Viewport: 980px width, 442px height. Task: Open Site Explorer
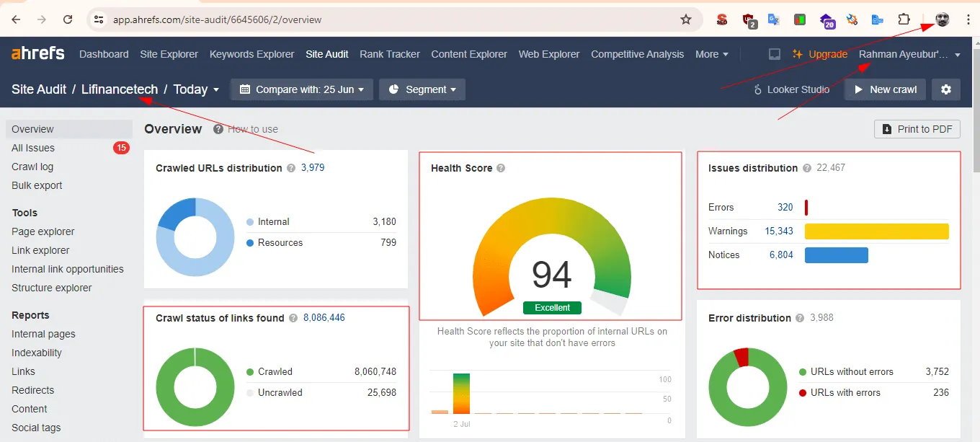(x=169, y=54)
